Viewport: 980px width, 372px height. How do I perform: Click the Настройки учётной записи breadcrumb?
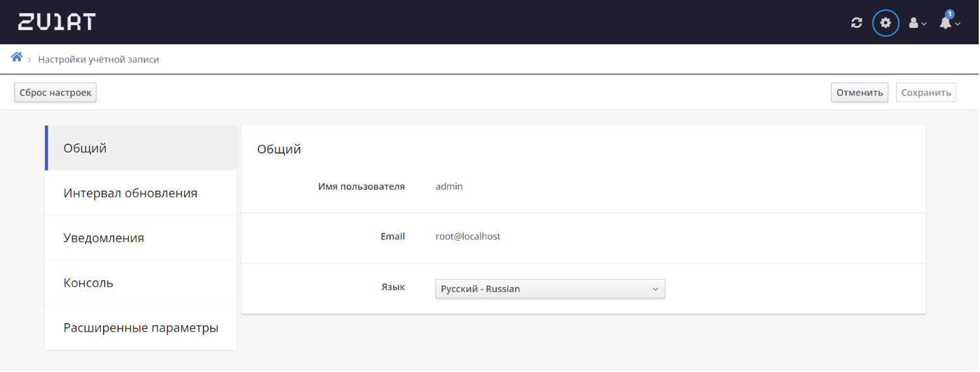(x=98, y=59)
